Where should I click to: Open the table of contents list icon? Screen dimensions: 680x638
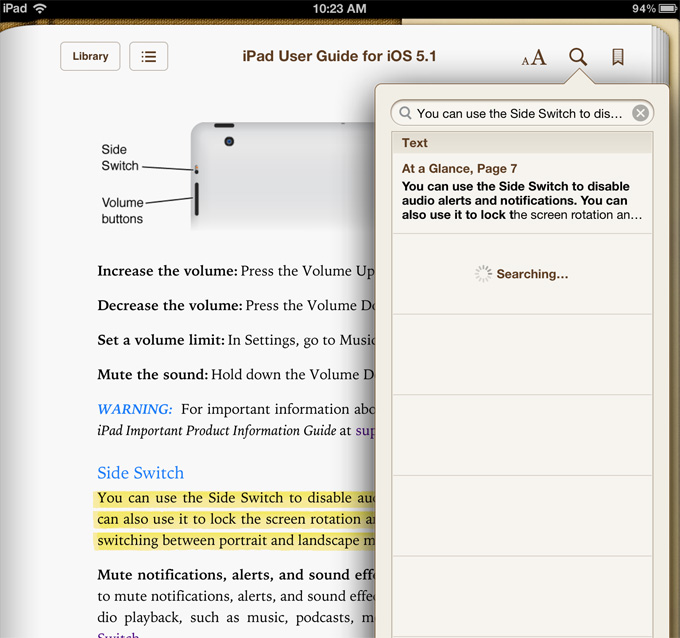pos(149,57)
